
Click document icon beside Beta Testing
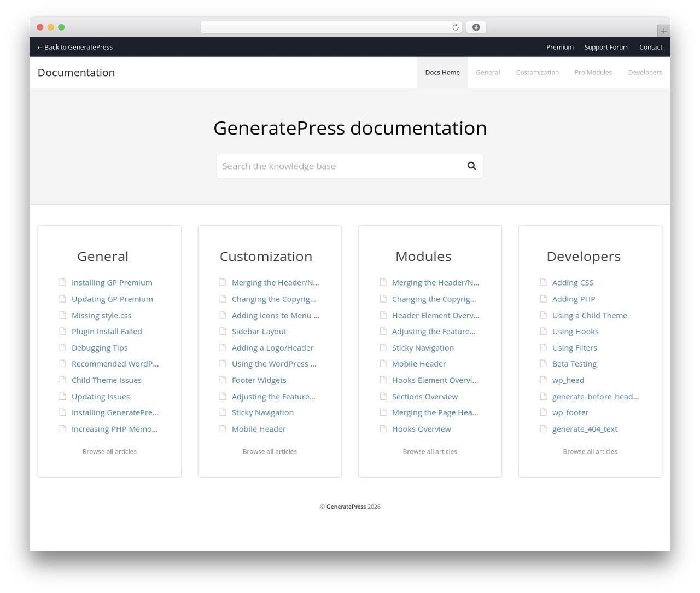coord(543,363)
